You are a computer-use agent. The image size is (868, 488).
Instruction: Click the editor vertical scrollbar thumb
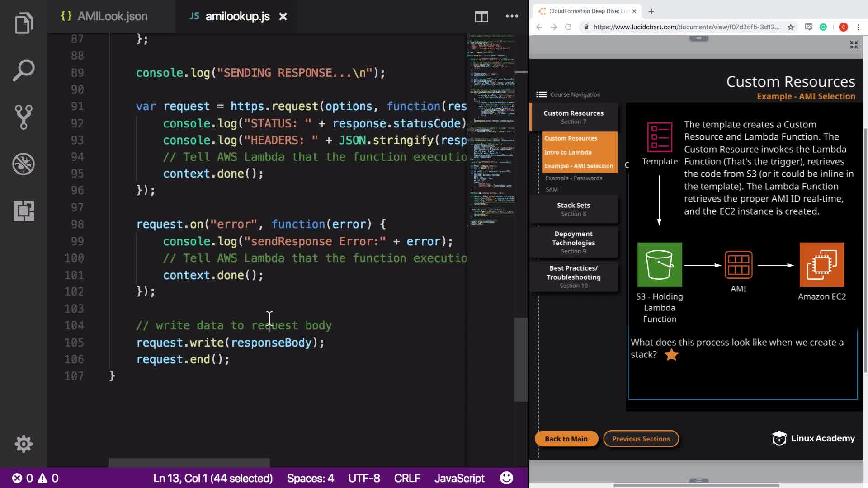(x=521, y=359)
